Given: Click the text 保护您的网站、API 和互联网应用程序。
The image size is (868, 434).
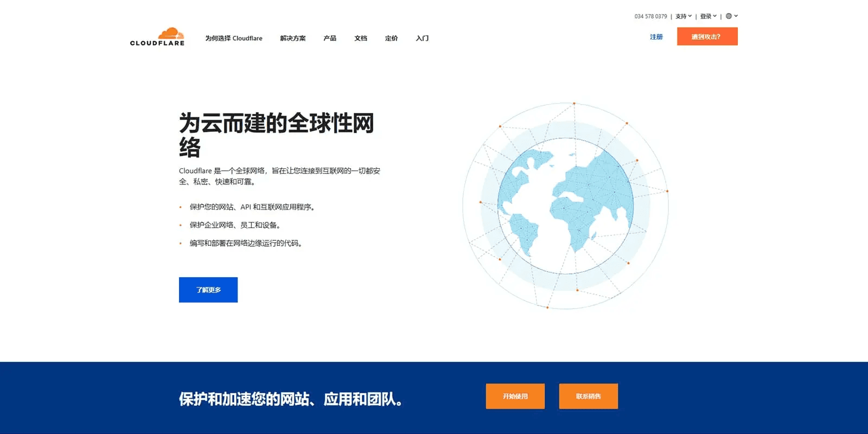Looking at the screenshot, I should (253, 207).
